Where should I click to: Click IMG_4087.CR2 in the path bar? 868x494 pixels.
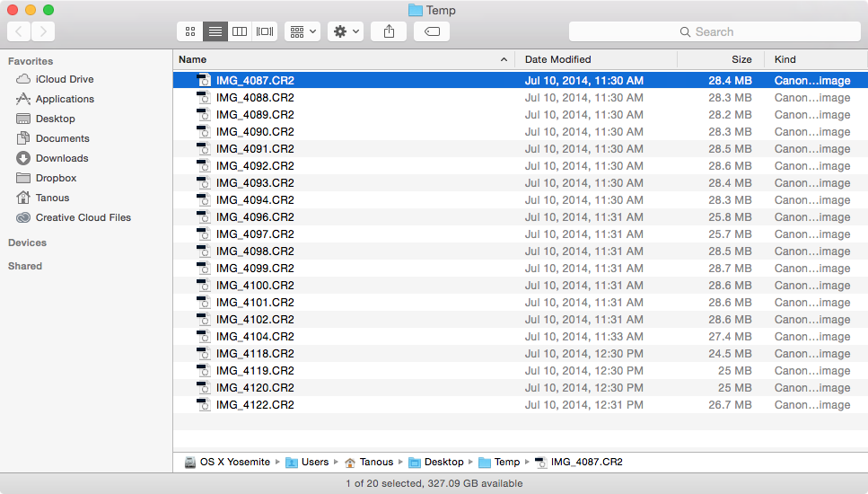point(579,462)
